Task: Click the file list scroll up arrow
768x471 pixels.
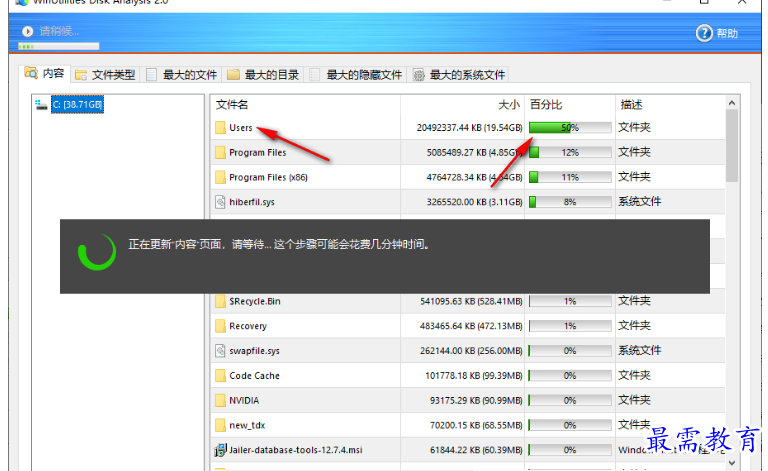Action: [x=732, y=103]
